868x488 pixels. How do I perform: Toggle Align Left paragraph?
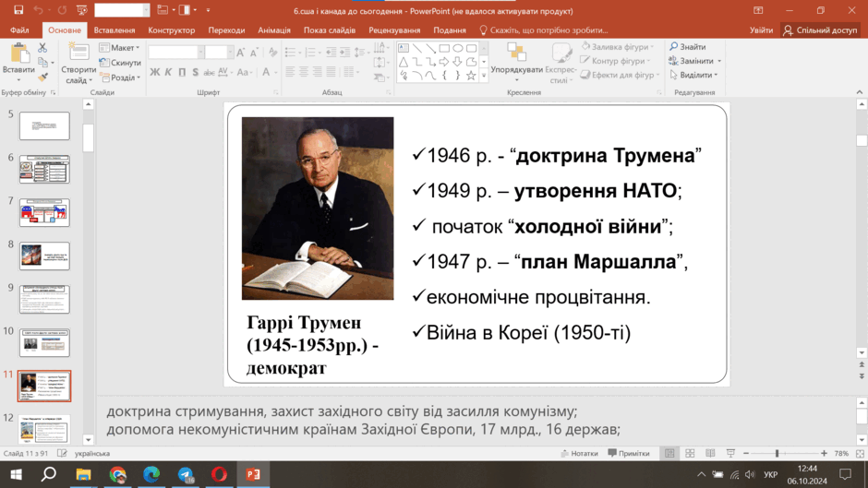click(290, 71)
